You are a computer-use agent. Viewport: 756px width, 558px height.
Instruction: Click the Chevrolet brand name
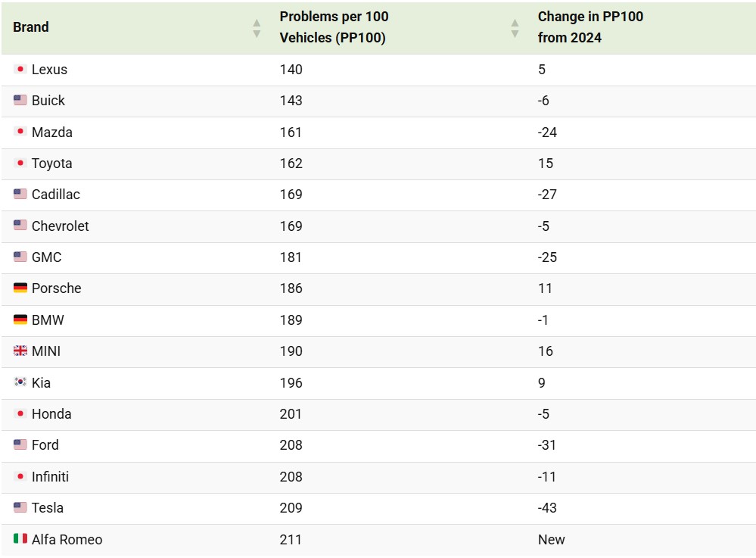click(x=61, y=226)
